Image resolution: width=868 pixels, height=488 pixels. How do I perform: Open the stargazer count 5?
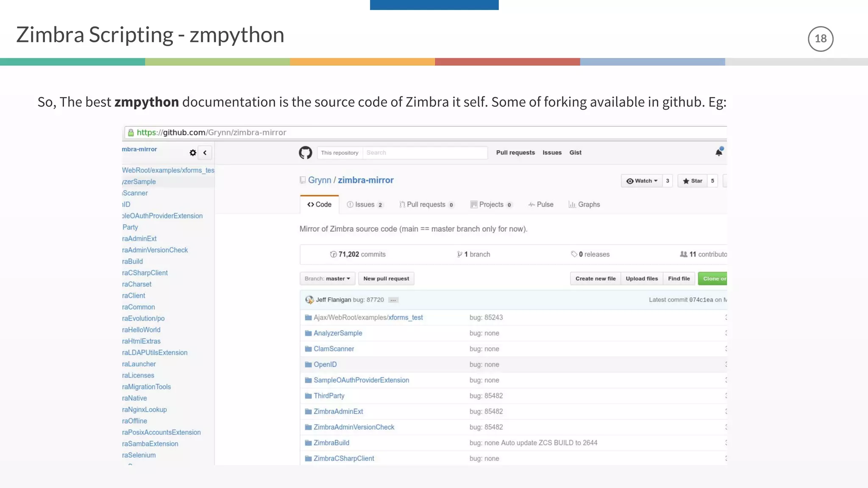(x=712, y=181)
